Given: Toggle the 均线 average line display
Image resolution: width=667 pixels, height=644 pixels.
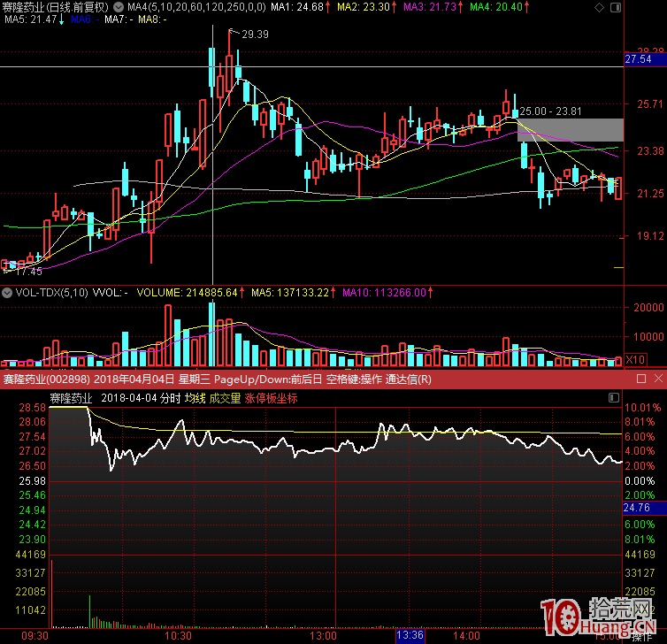Looking at the screenshot, I should point(195,398).
